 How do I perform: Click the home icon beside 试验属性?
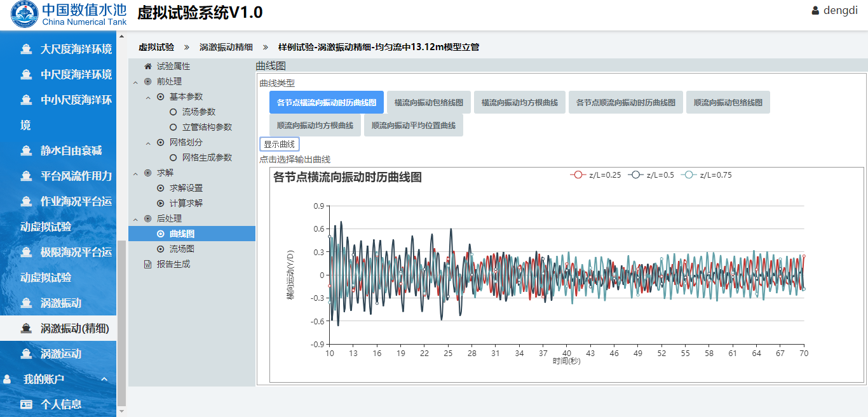[148, 66]
